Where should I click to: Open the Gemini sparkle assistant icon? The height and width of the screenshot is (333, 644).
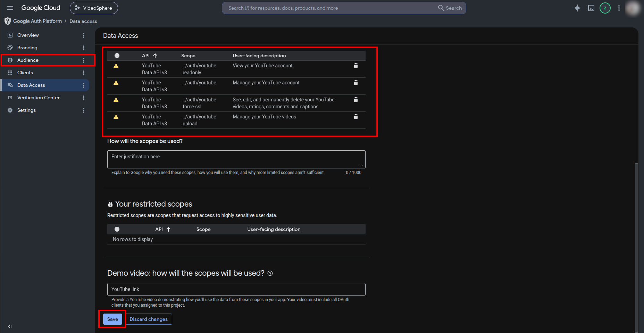coord(577,8)
